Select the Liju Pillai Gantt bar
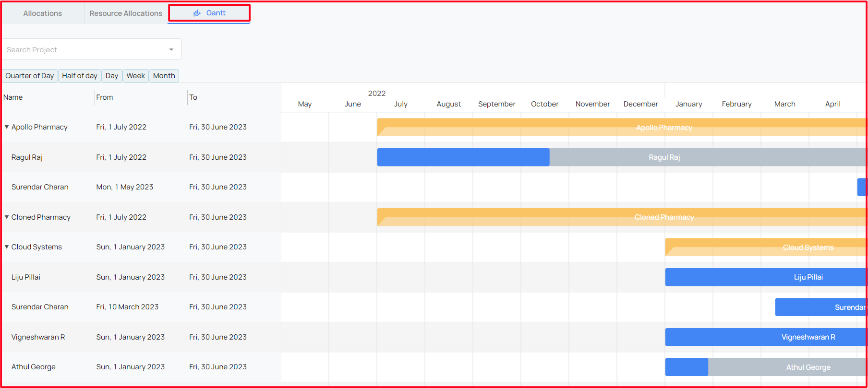The image size is (868, 388). [766, 277]
